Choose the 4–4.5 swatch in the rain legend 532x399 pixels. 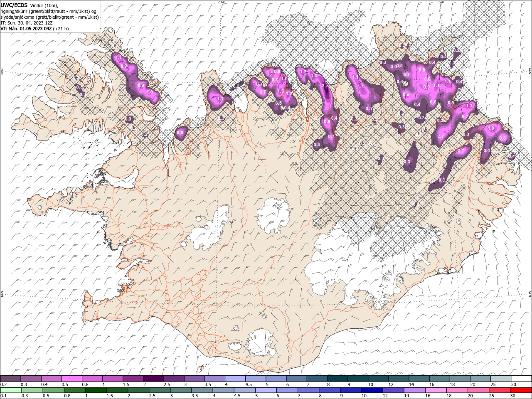(223, 390)
